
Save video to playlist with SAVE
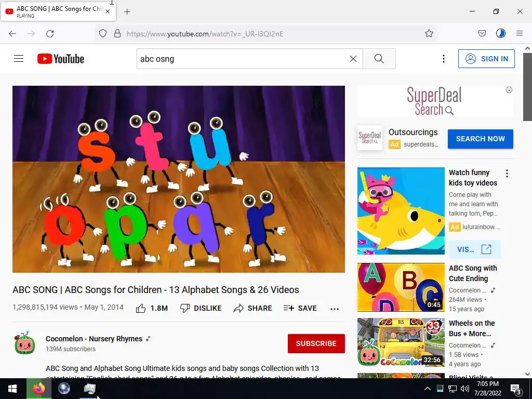point(300,308)
